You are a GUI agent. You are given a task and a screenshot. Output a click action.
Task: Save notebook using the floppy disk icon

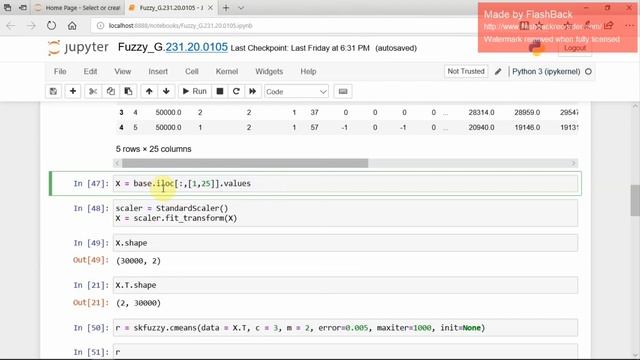(x=53, y=91)
